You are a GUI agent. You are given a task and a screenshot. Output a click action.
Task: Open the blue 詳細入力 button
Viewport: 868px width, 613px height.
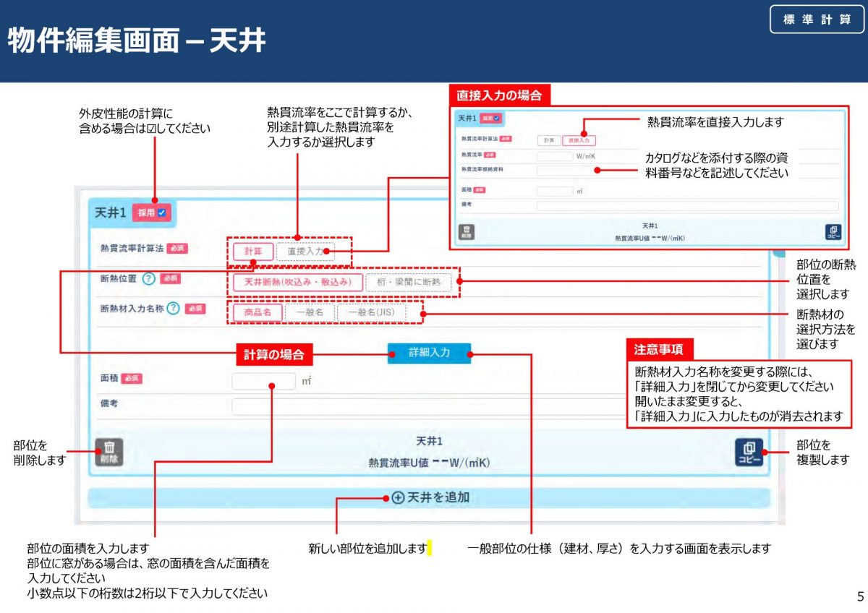[429, 353]
